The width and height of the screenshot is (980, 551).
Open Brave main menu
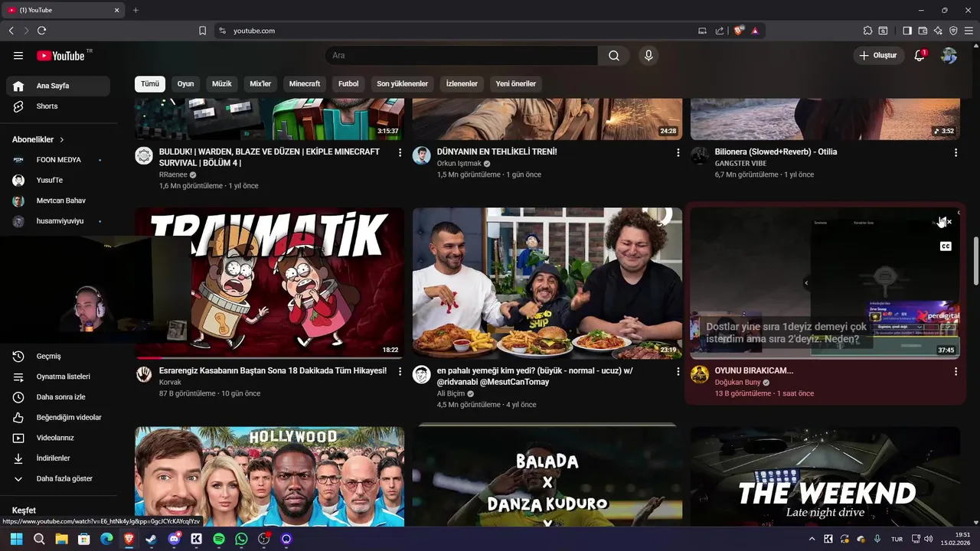(x=969, y=31)
